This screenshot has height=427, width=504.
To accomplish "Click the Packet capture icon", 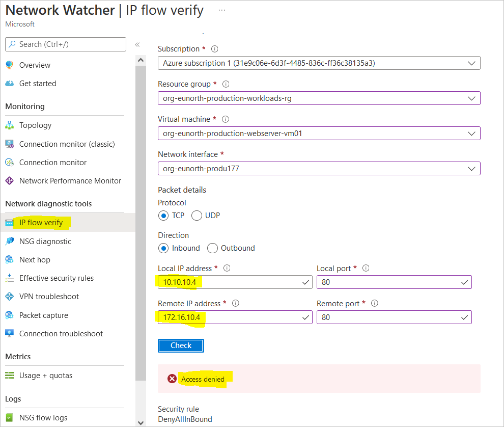I will click(9, 315).
